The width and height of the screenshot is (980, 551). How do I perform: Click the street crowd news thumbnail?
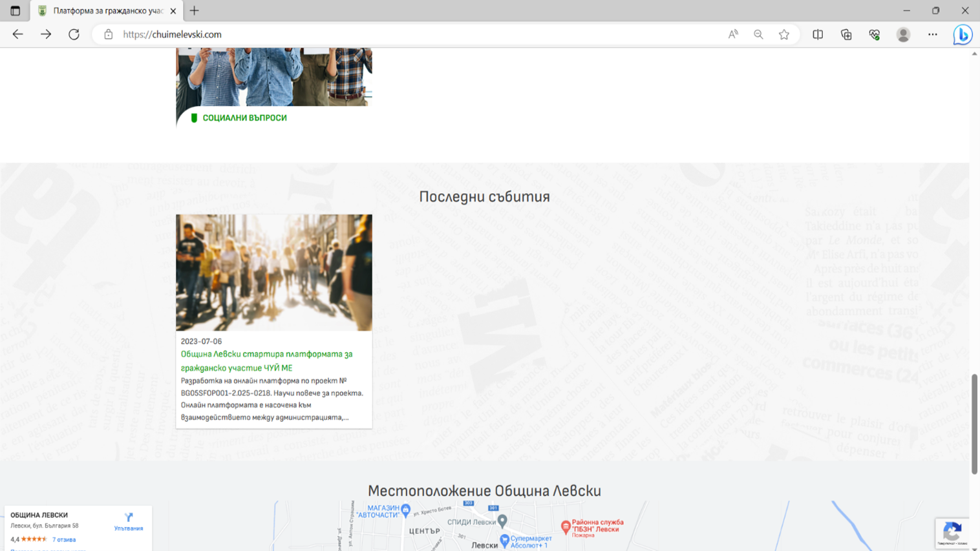point(273,273)
